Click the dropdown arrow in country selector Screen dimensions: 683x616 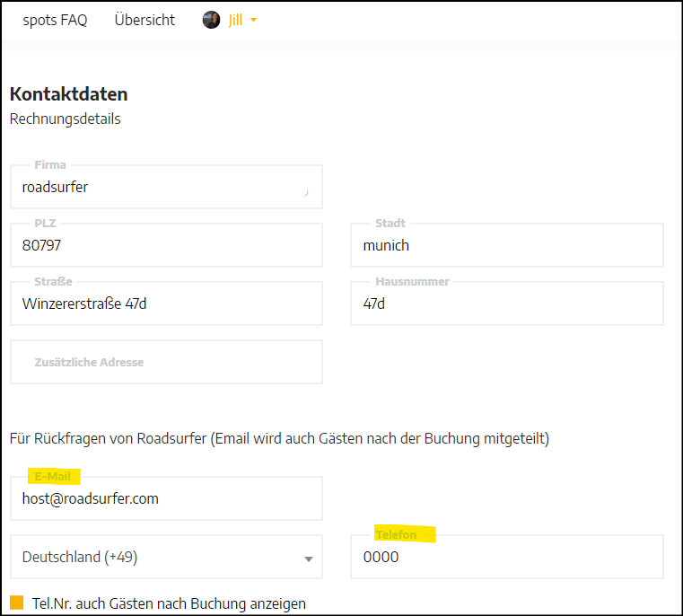click(309, 559)
